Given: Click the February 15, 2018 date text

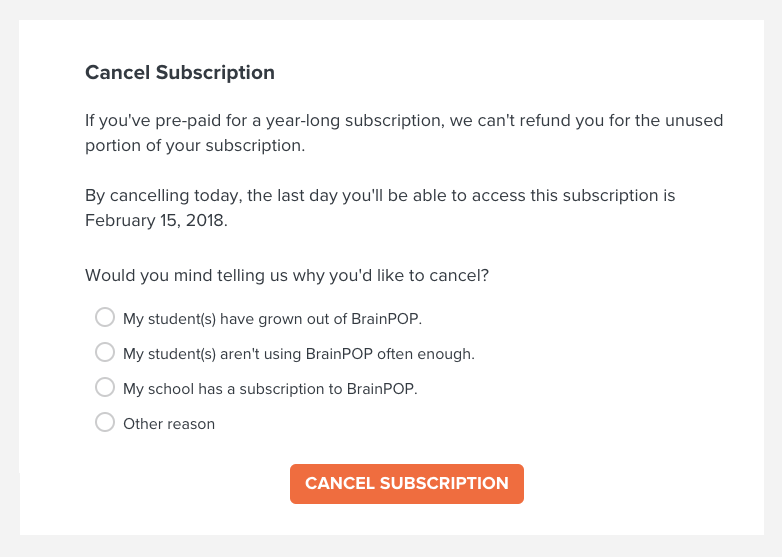Looking at the screenshot, I should (156, 220).
